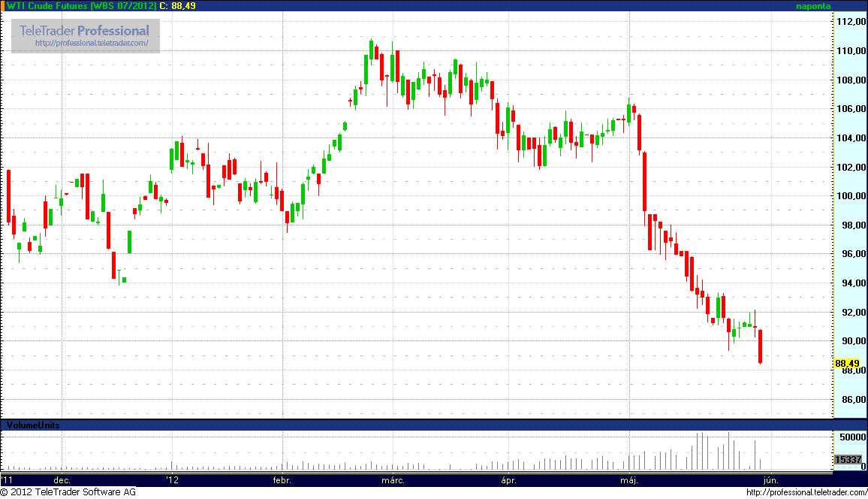Select the dec. month label on time axis
The image size is (868, 499).
(62, 480)
